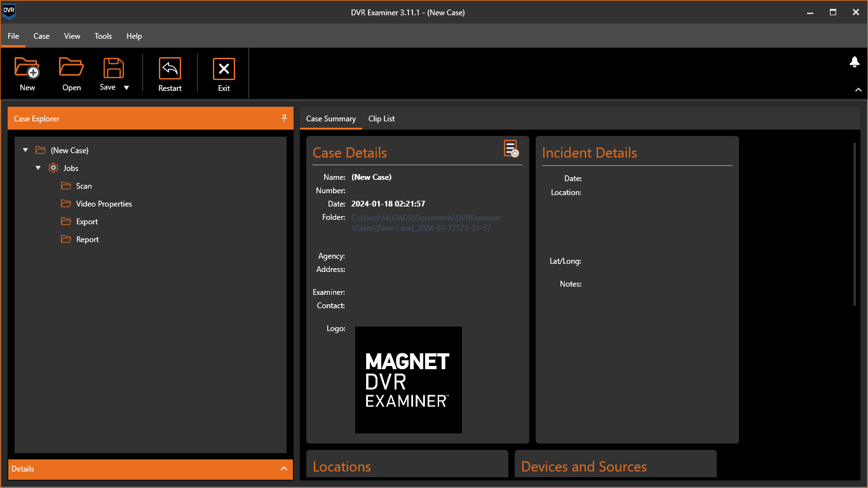Image resolution: width=868 pixels, height=488 pixels.
Task: Open the Help menu
Action: click(134, 36)
